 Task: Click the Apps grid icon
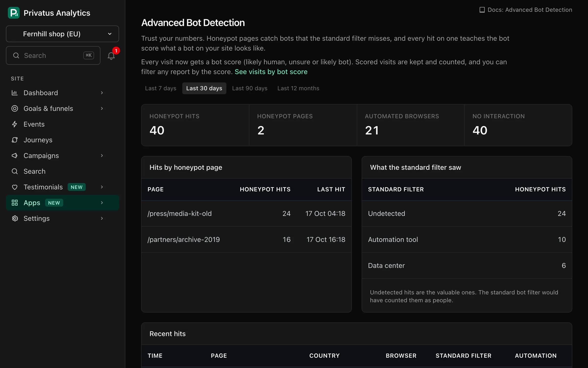[15, 203]
